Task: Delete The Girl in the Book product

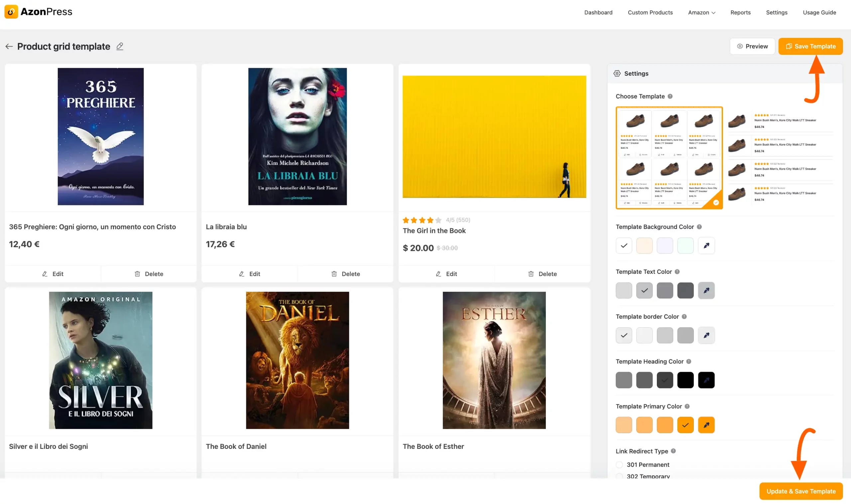Action: pyautogui.click(x=543, y=274)
